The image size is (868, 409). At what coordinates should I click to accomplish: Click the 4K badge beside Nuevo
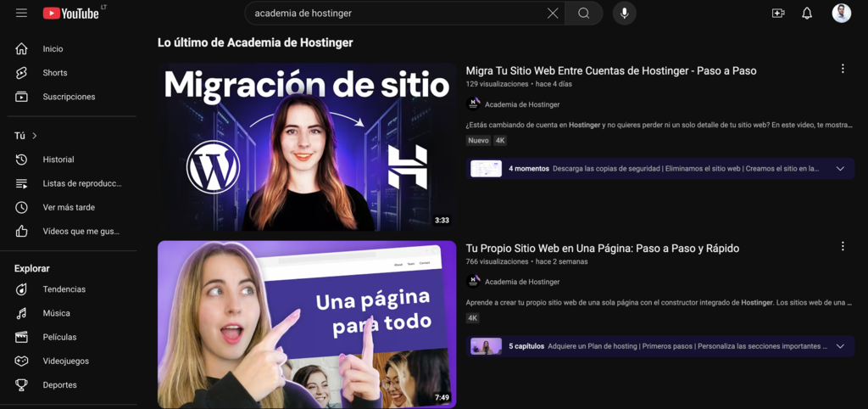(500, 141)
